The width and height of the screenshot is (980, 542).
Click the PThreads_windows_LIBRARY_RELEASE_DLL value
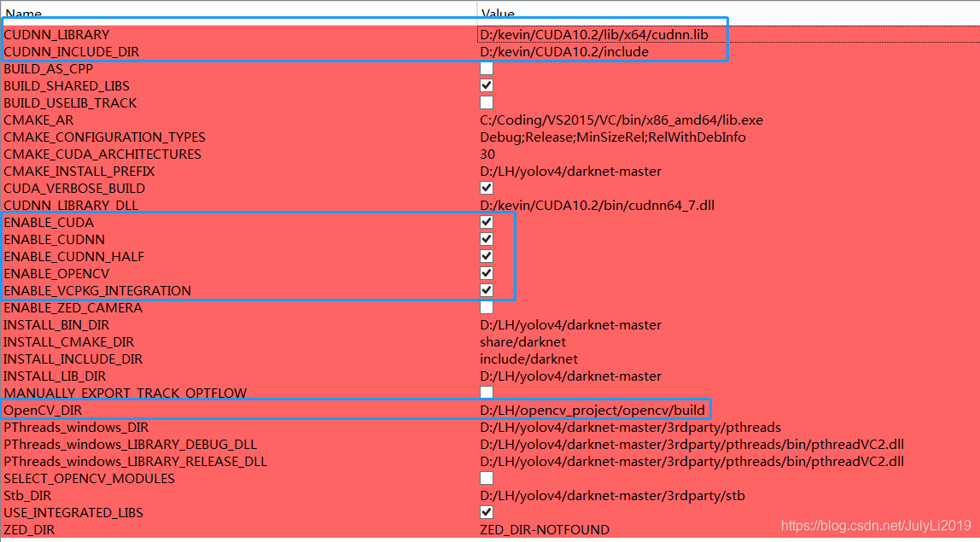tap(691, 462)
